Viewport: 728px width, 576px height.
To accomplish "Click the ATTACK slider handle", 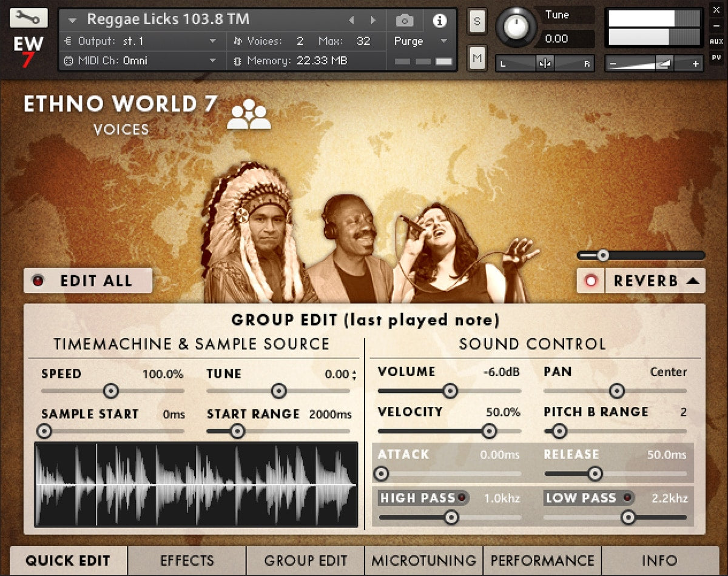I will [382, 474].
